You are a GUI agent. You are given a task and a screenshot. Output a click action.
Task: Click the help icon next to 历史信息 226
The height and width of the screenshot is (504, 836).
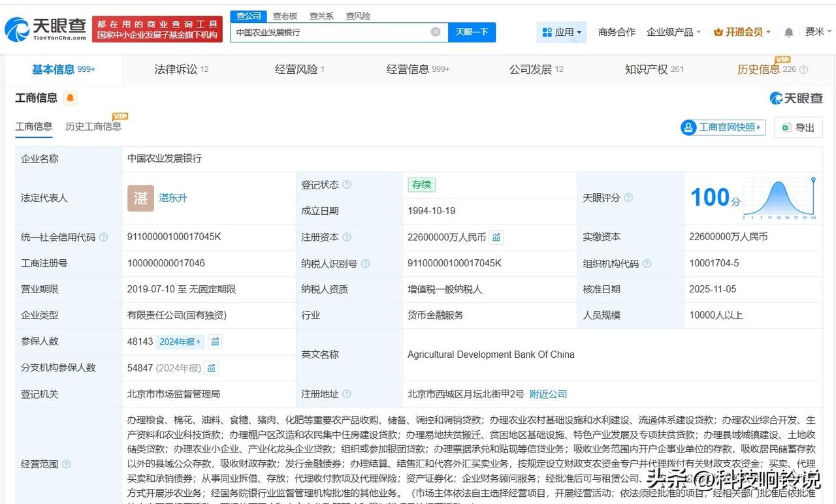pos(804,70)
